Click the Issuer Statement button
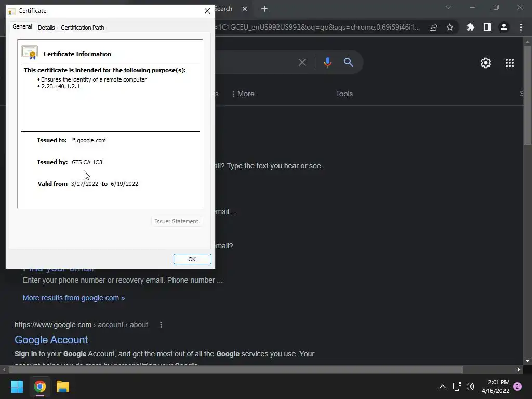 coord(177,221)
